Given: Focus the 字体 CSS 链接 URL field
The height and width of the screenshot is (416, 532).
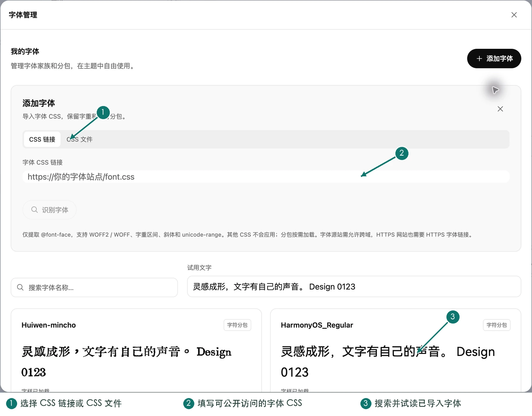Looking at the screenshot, I should (x=266, y=177).
